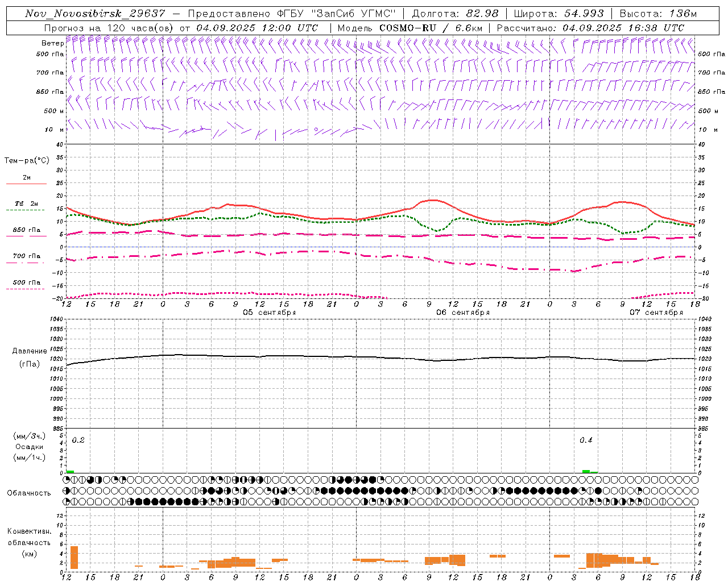Click the '500 м' wind level label on left

pyautogui.click(x=54, y=111)
